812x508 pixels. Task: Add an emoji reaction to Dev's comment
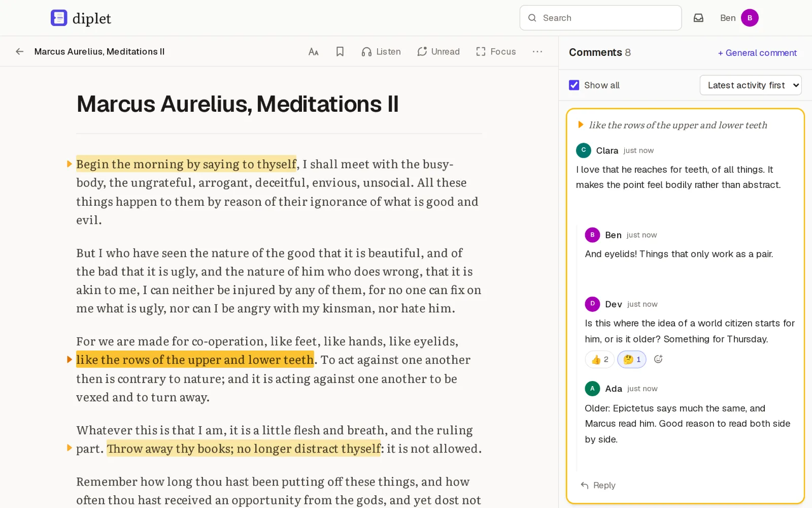(658, 359)
